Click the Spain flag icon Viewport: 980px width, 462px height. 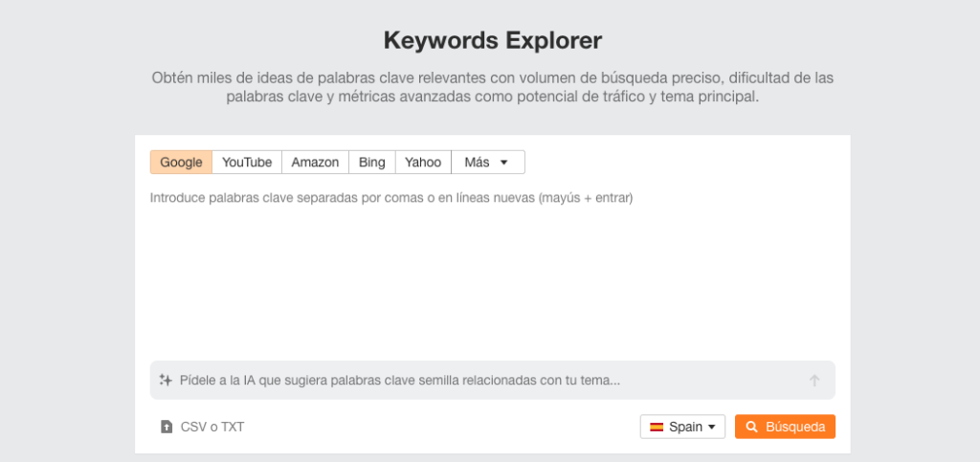click(x=657, y=427)
